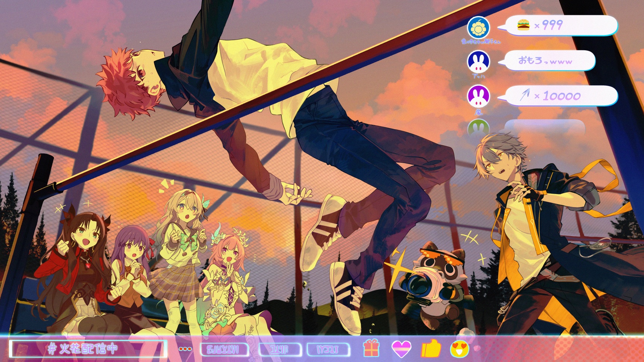Send the heart-eyes emoji reaction

(x=460, y=349)
